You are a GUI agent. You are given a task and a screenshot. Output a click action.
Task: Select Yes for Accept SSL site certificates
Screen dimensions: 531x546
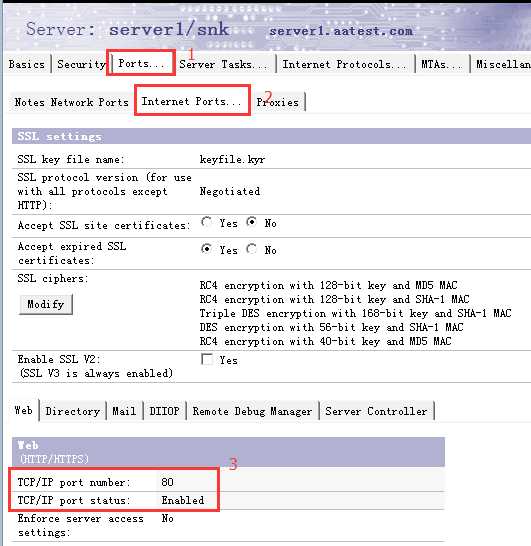pos(206,222)
